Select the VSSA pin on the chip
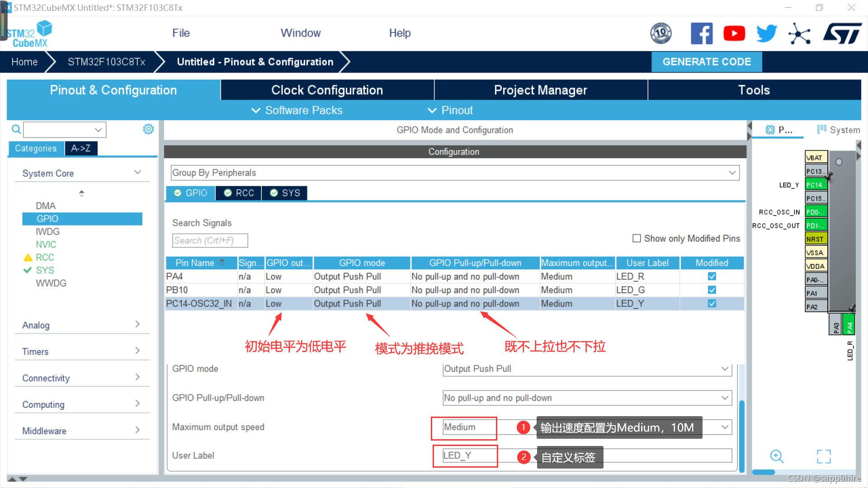The image size is (868, 488). pyautogui.click(x=816, y=253)
